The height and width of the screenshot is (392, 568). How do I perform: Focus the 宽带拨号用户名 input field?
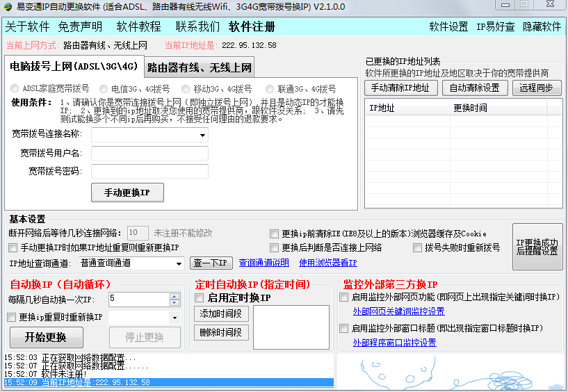[149, 153]
